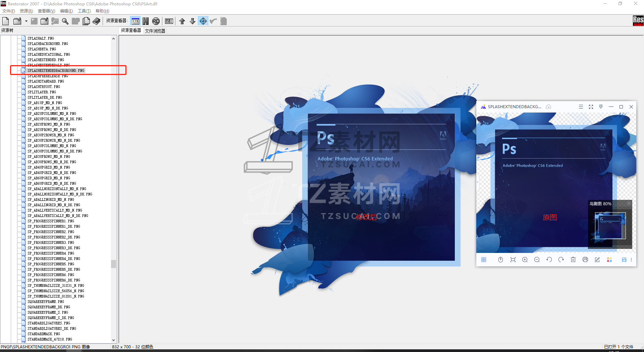The image size is (644, 352).
Task: Open the 查看器(V) menu
Action: click(46, 11)
